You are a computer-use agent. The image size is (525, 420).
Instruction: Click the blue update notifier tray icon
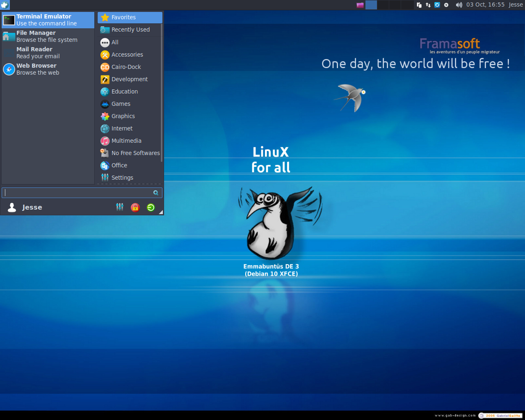(x=437, y=5)
